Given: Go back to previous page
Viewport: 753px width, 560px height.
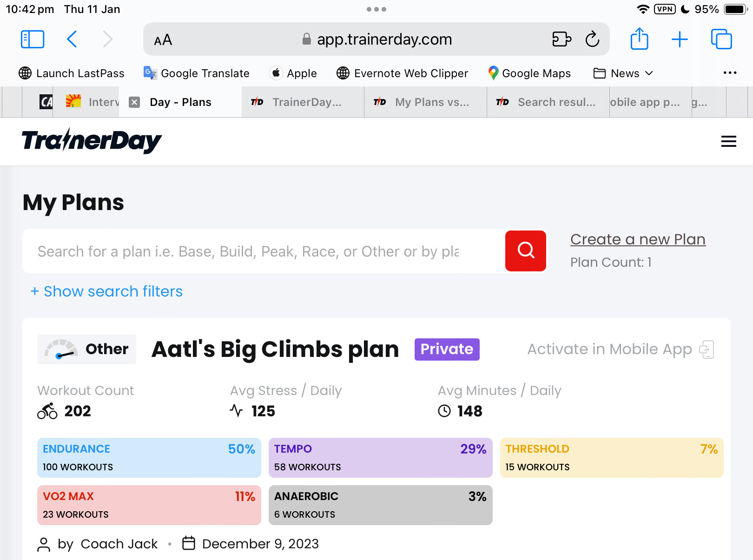Looking at the screenshot, I should tap(72, 40).
